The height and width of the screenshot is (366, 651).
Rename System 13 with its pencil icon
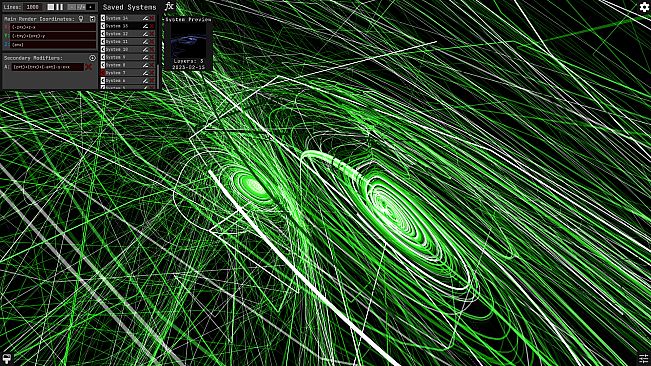pyautogui.click(x=145, y=26)
